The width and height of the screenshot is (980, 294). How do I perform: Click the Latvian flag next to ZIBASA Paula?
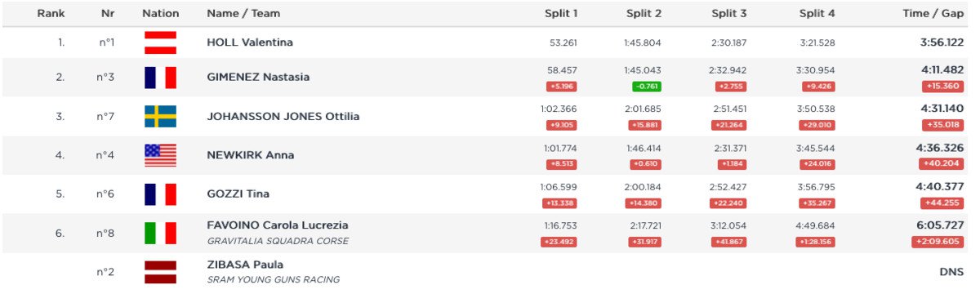pyautogui.click(x=160, y=271)
